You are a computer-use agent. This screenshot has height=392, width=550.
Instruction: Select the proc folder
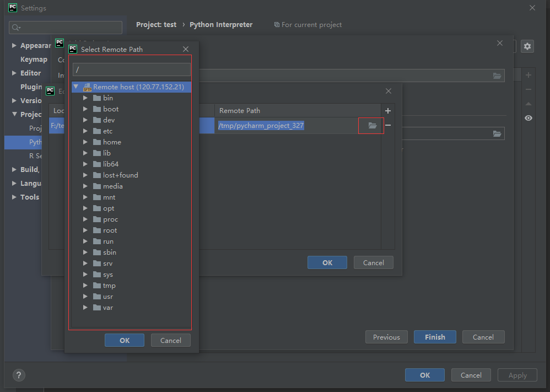click(110, 219)
